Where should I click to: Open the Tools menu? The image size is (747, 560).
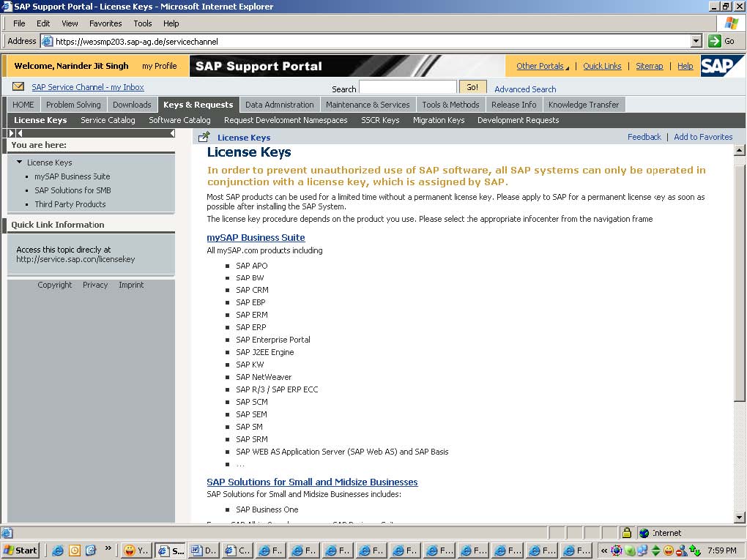143,23
